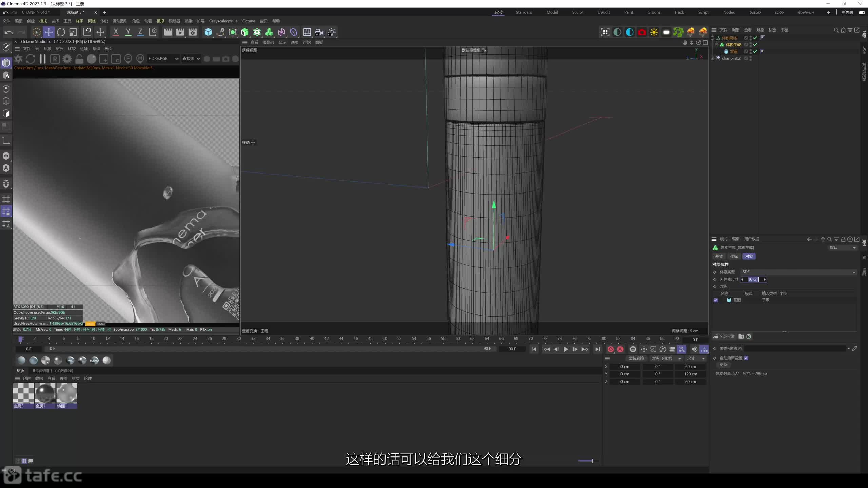Click the play forward button
Image resolution: width=868 pixels, height=488 pixels.
click(x=566, y=349)
